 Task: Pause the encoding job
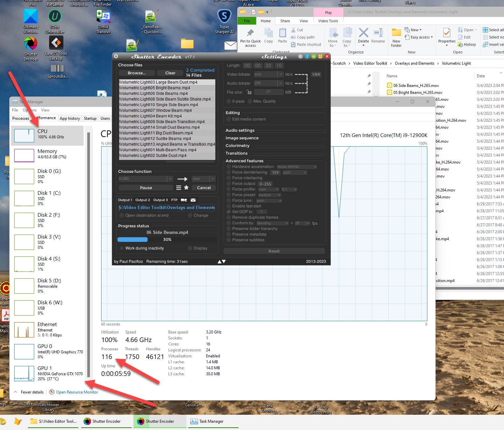click(146, 188)
